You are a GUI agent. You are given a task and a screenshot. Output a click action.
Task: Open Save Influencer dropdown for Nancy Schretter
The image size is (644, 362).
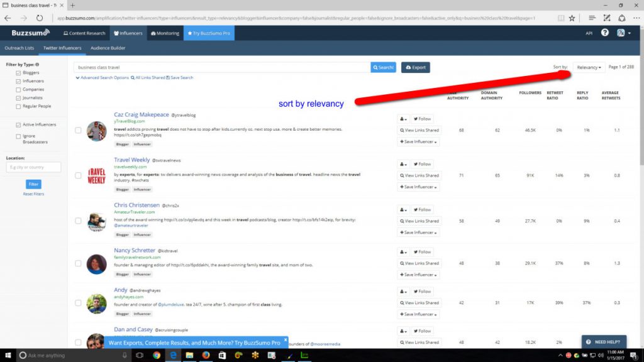[418, 275]
